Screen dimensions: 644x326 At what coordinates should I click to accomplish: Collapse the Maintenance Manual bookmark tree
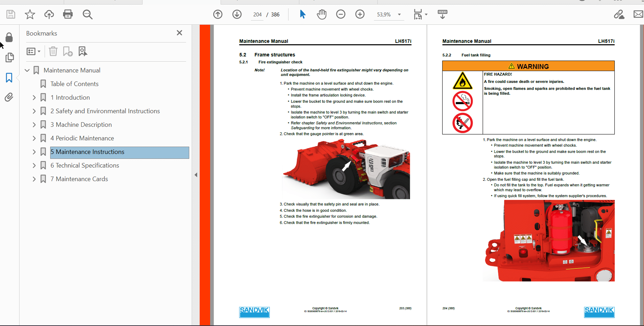click(27, 70)
